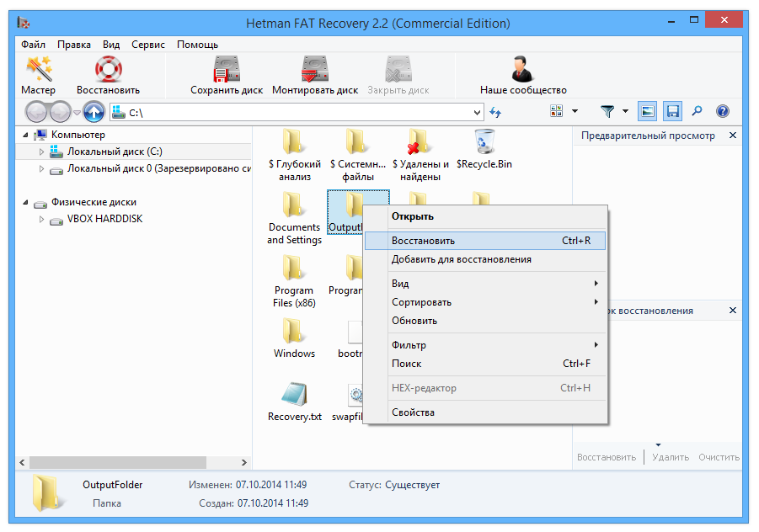Choose Поиск in the context menu

484,363
